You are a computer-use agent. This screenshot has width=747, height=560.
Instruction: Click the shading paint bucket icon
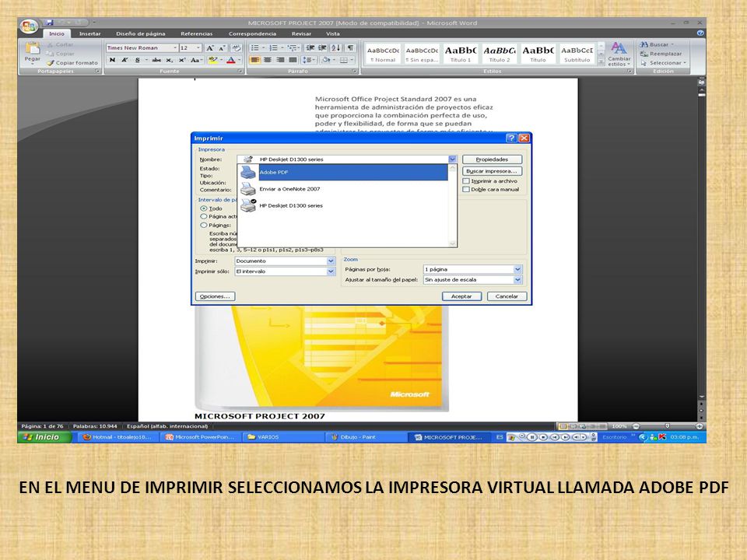(326, 60)
